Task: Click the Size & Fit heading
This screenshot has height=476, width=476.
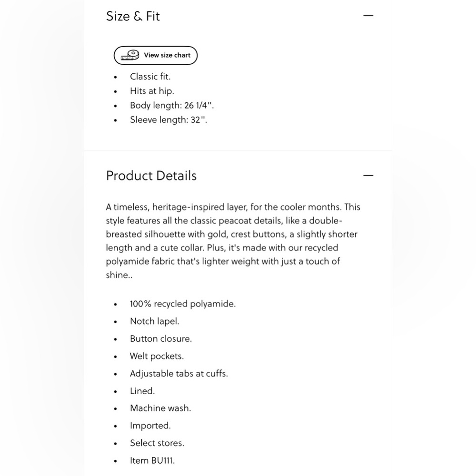Action: [133, 16]
